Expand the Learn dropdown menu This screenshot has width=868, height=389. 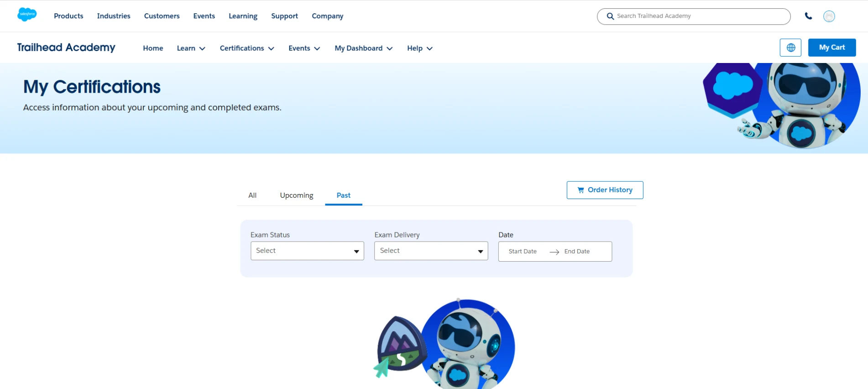[191, 48]
